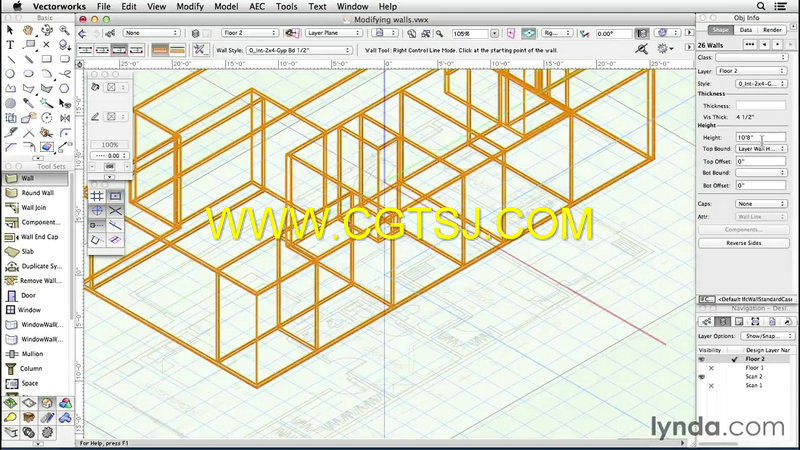Open the AEC menu
This screenshot has height=450, width=800.
(257, 6)
